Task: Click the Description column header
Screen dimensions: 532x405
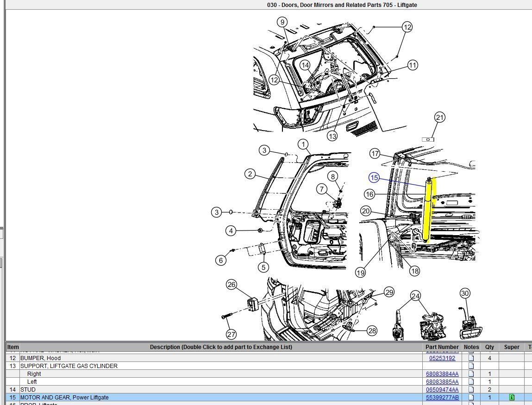Action: (x=221, y=347)
